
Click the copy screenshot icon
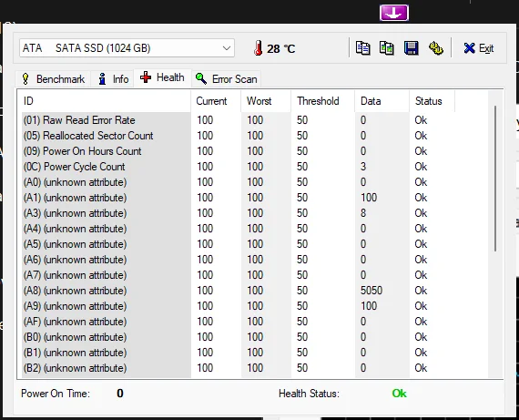[387, 48]
